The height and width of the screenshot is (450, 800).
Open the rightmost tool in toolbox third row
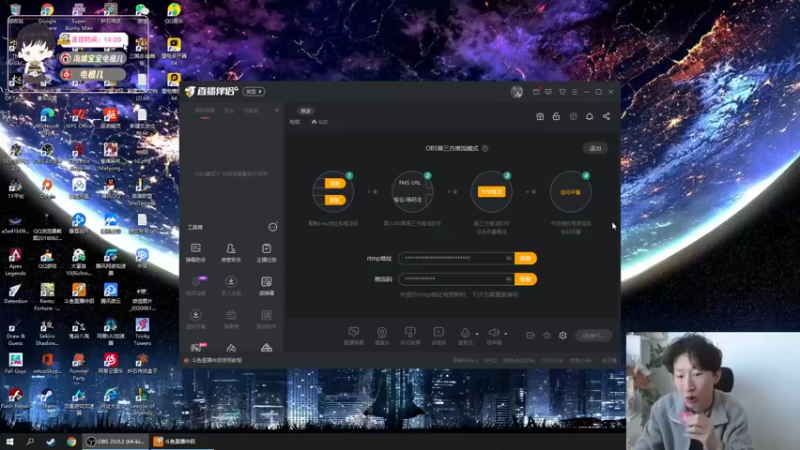click(x=266, y=319)
